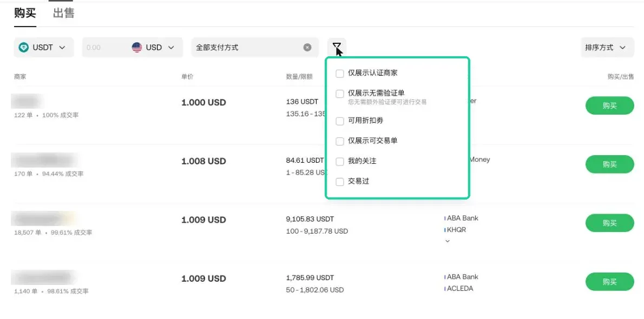Open the USDT coin dropdown
Viewport: 644px width, 319px height.
point(44,48)
